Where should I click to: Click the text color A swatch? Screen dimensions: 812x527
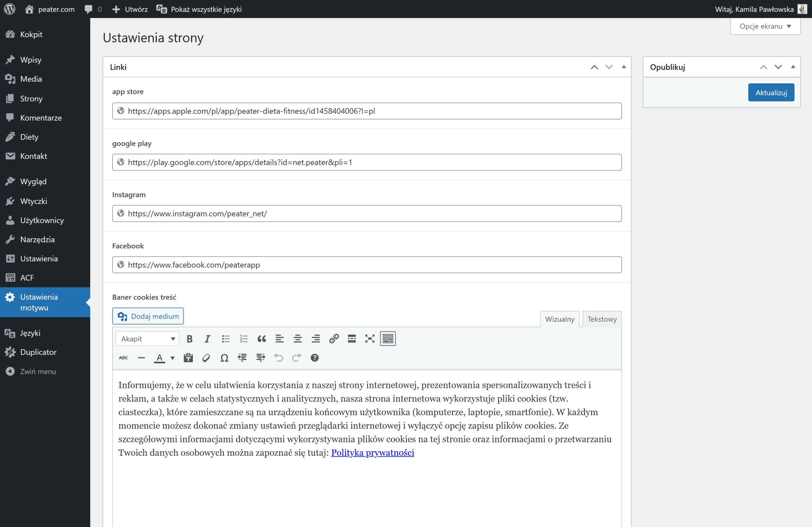point(159,357)
